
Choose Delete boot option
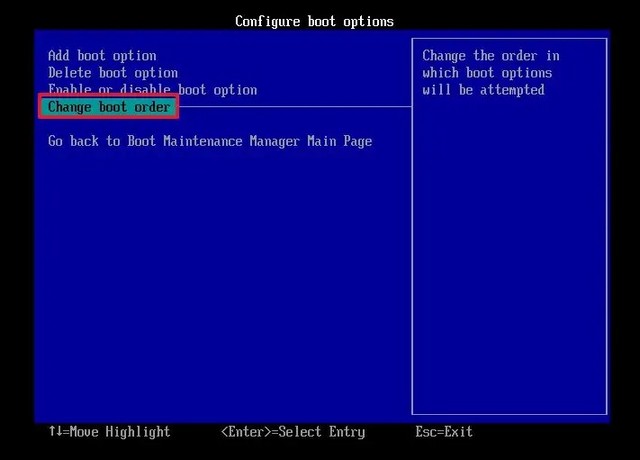tap(113, 73)
